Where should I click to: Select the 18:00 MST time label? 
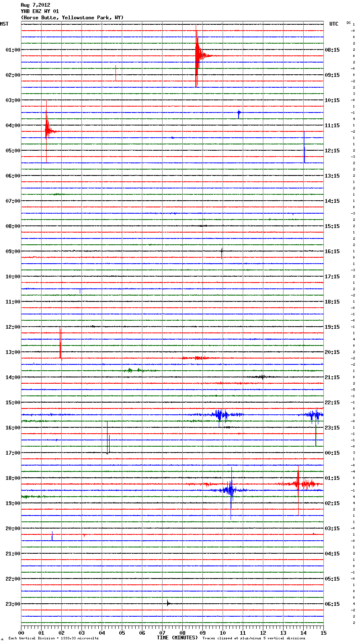[13, 478]
